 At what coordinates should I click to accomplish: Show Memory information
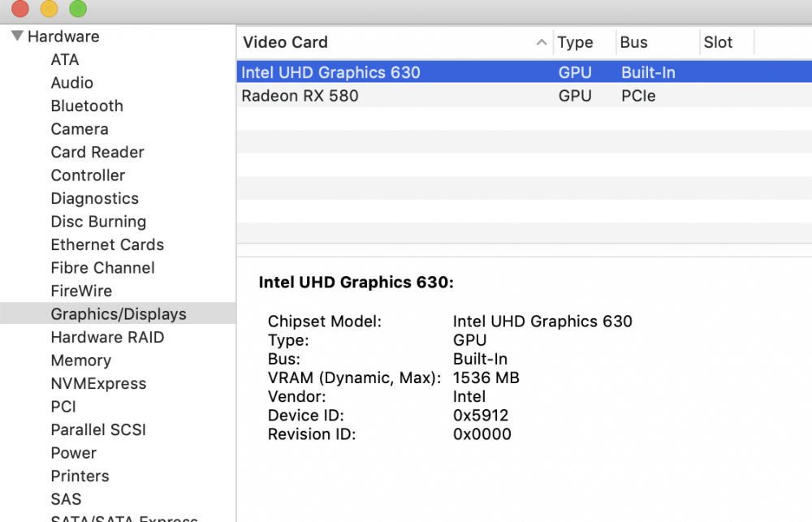80,360
